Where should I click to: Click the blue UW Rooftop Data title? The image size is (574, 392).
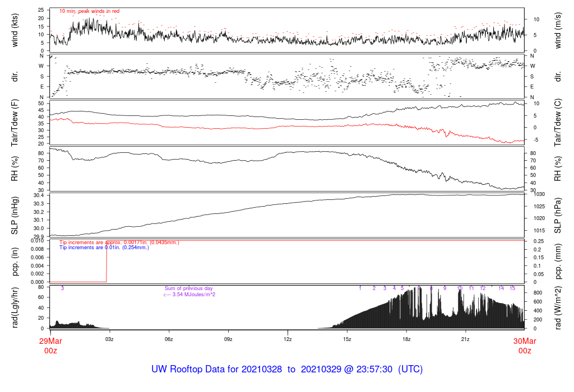[x=287, y=370]
